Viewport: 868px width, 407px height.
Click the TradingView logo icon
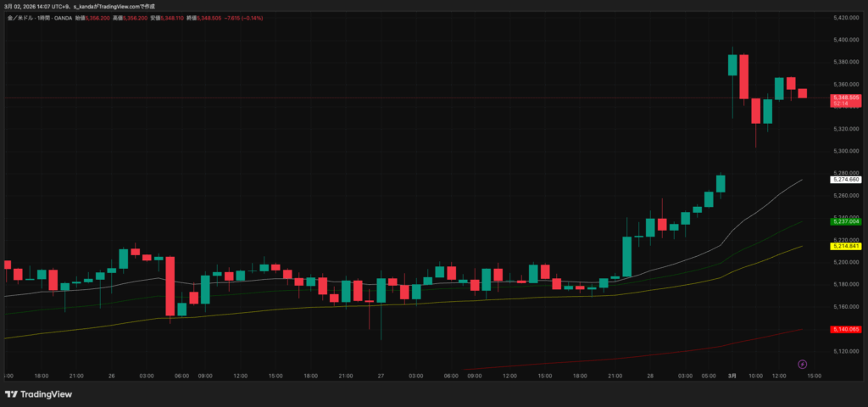12,394
